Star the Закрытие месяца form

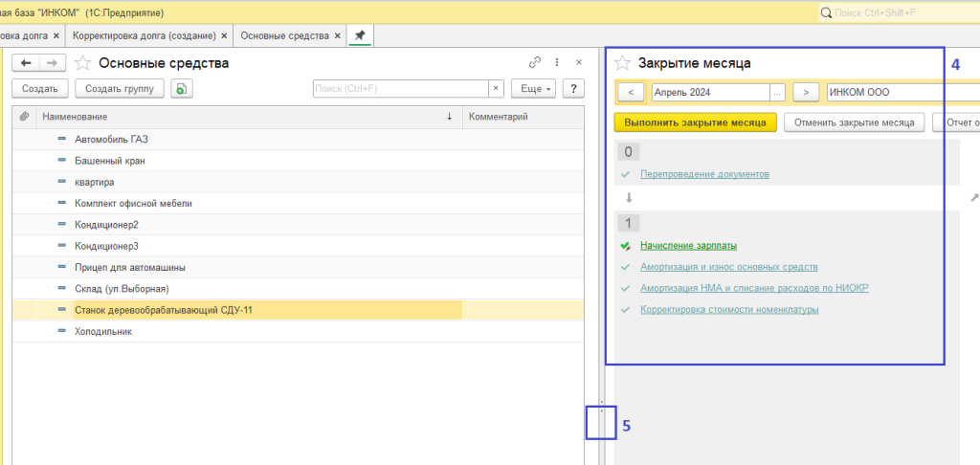click(x=622, y=63)
